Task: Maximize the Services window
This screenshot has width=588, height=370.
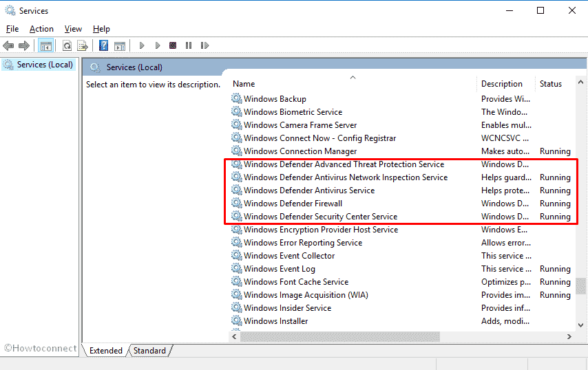Action: [540, 10]
